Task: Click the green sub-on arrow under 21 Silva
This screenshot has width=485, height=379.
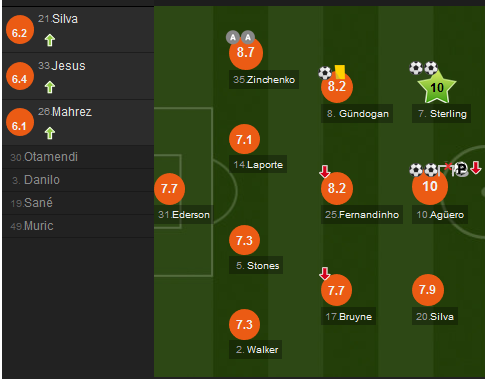Action: click(x=50, y=40)
